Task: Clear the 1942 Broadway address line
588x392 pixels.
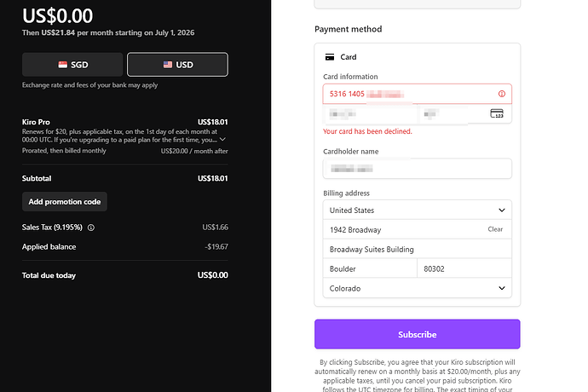Action: click(x=495, y=229)
